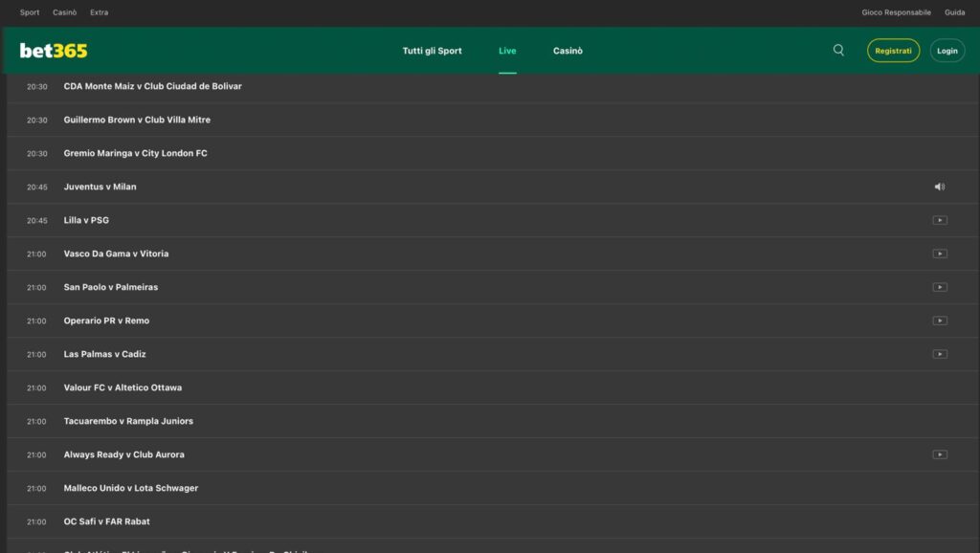Play live stream for Lilla v PSG

coord(940,221)
